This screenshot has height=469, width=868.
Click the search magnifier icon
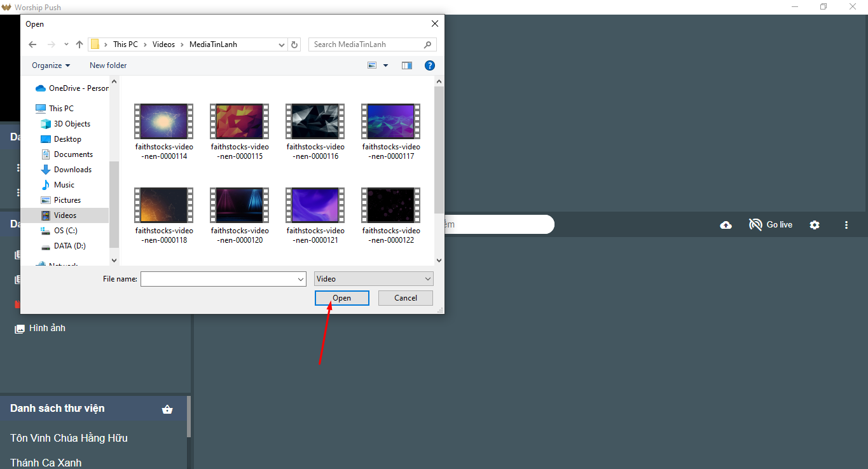428,44
